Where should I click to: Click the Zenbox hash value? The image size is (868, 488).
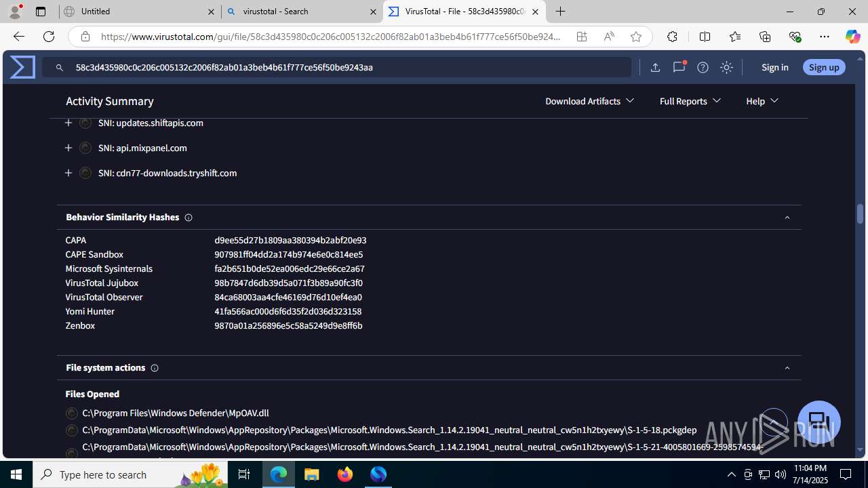pos(288,325)
